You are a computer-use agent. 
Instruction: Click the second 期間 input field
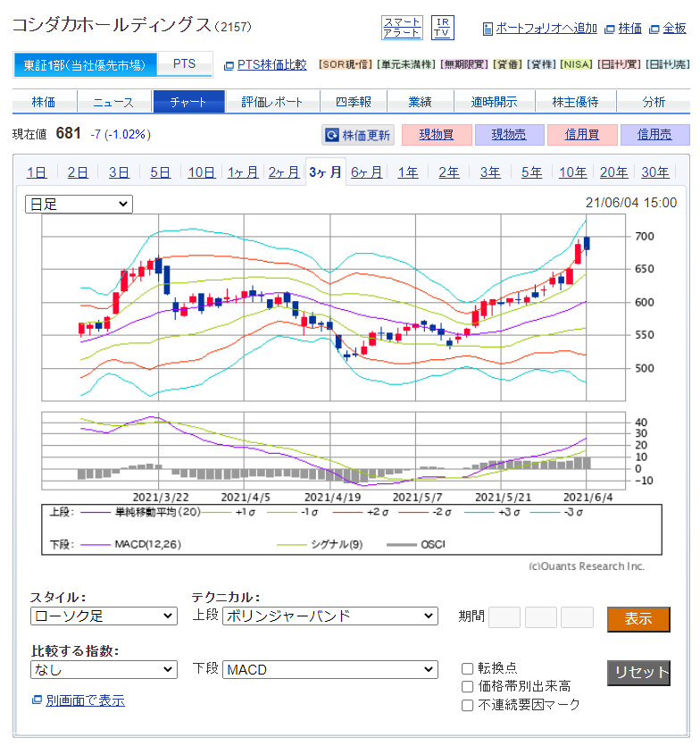coord(541,617)
